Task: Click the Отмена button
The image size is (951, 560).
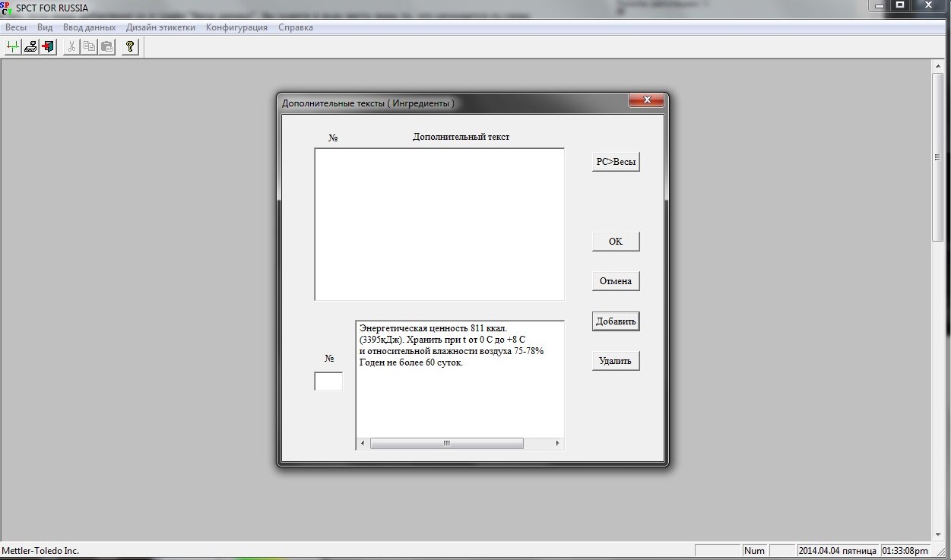Action: click(616, 281)
